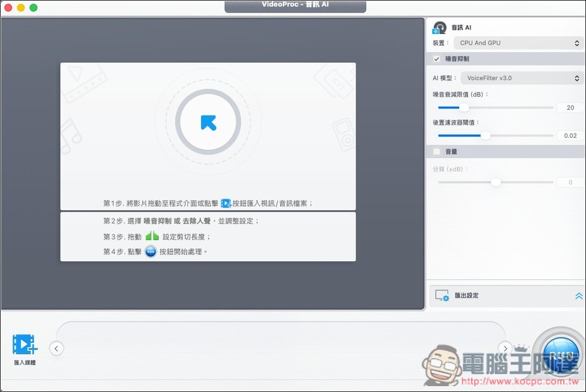Image resolution: width=586 pixels, height=392 pixels.
Task: Click the small crown icon near the RUN button
Action: tap(520, 348)
